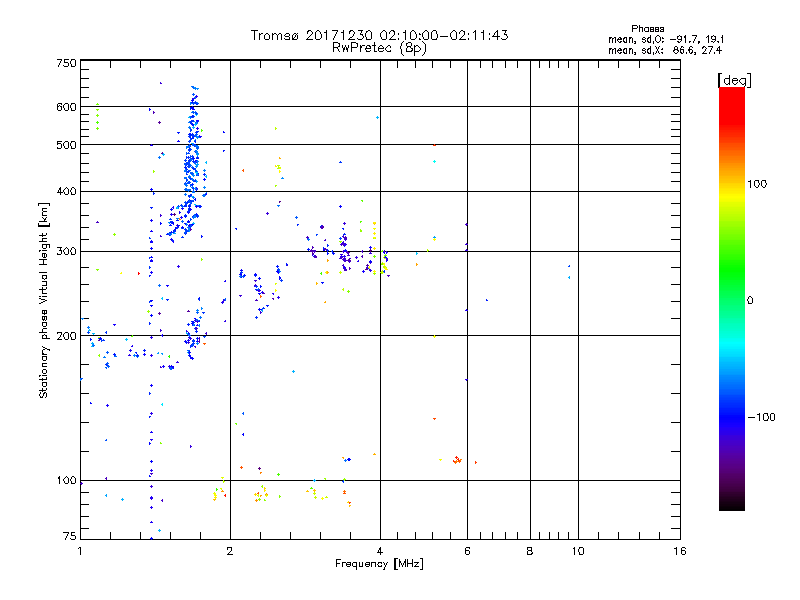Click the y-axis tick label '75'

(70, 536)
